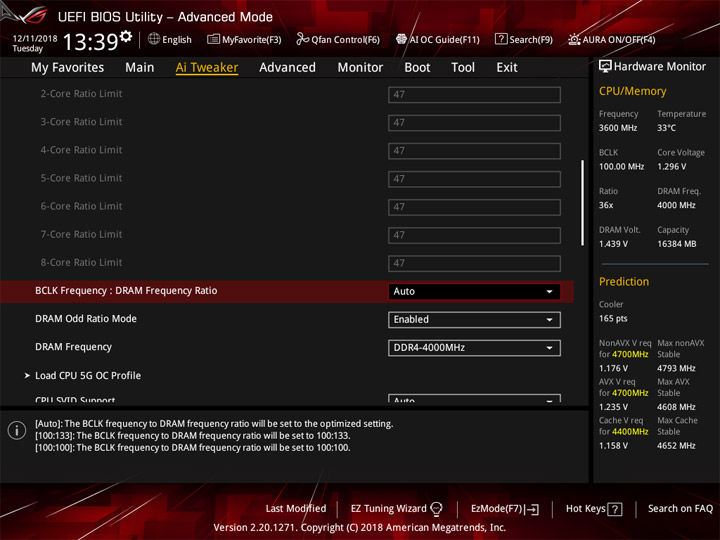
Task: Click the Prediction heading
Action: (624, 281)
